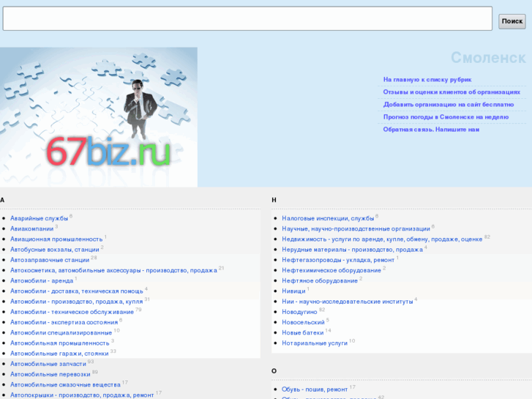Open Авиакомпании category

coord(32,229)
